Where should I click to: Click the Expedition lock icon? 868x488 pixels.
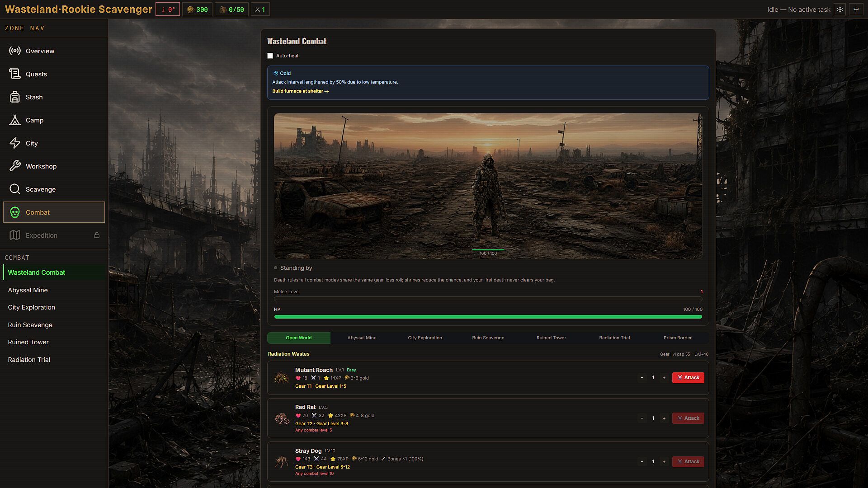pos(97,235)
